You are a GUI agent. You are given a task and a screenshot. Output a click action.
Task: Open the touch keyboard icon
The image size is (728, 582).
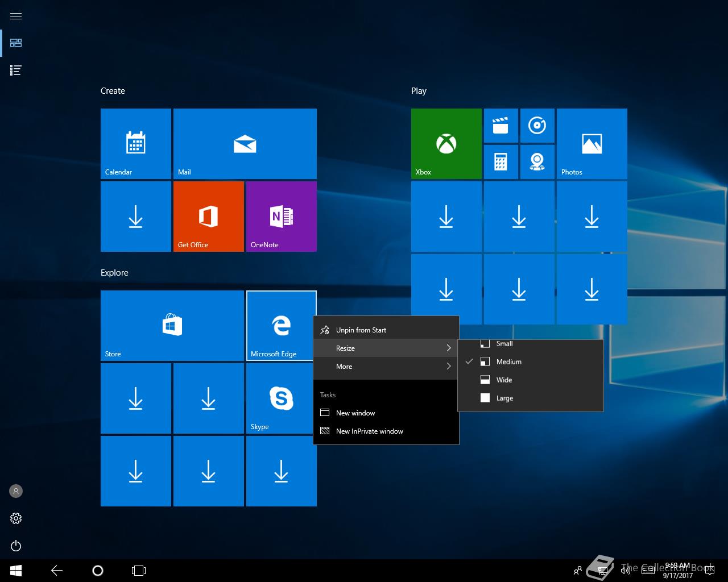pos(648,571)
